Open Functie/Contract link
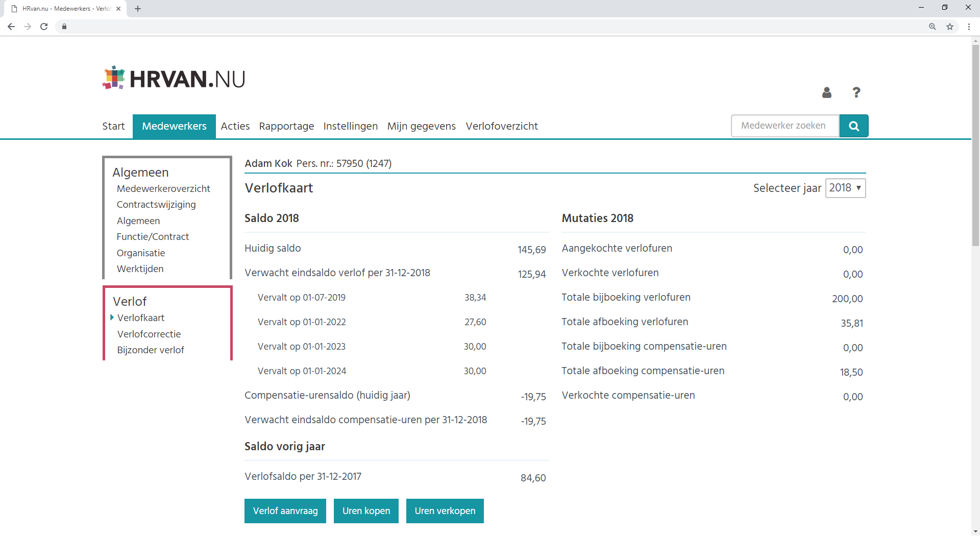Screen dimensions: 980x536 coord(153,237)
